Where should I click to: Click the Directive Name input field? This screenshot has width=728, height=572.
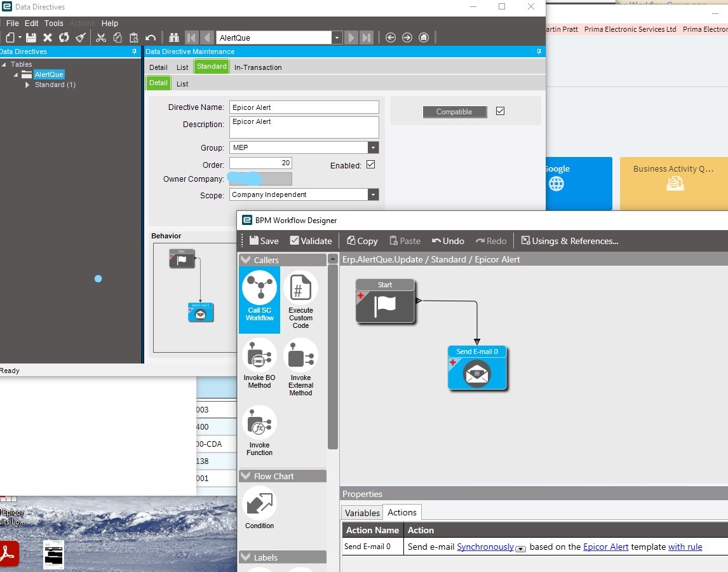(304, 107)
